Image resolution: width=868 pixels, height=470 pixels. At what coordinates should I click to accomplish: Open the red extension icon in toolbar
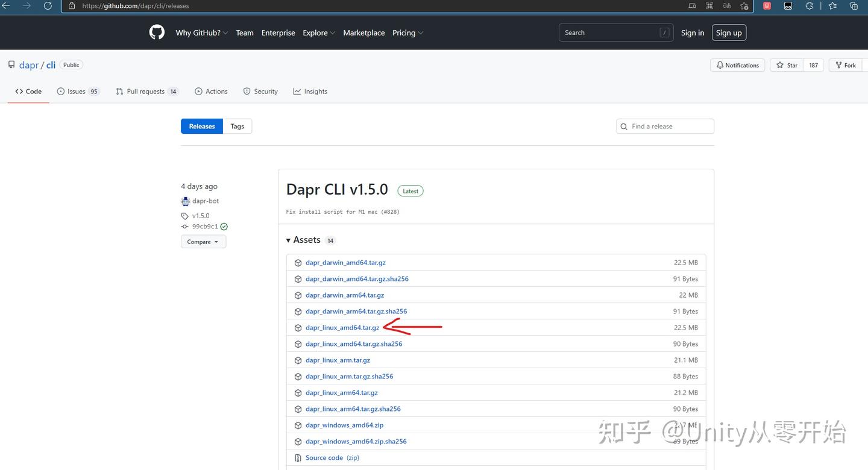point(767,6)
